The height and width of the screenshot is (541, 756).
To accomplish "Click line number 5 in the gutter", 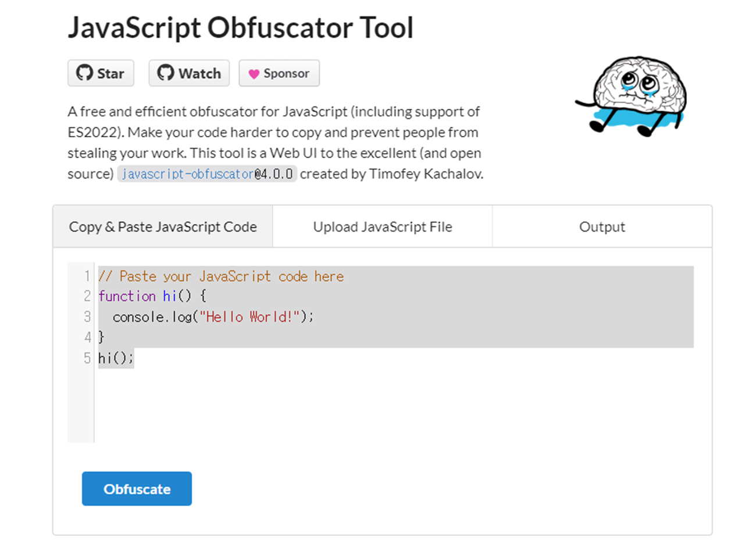I will pos(87,358).
